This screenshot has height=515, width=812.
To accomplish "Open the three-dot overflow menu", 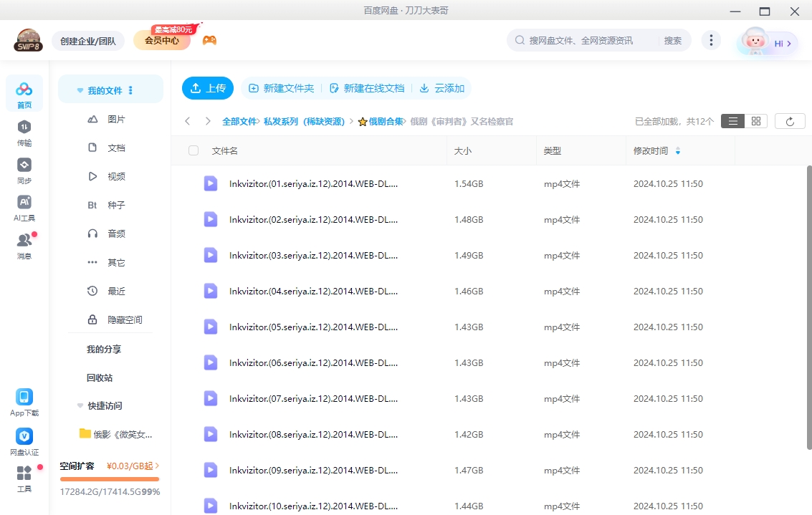I will tap(711, 40).
